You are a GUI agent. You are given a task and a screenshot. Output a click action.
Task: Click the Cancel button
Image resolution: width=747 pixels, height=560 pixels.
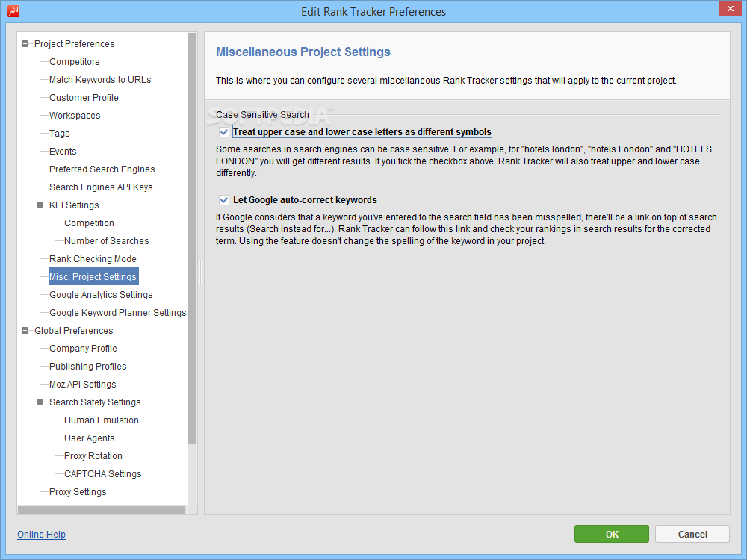[692, 534]
